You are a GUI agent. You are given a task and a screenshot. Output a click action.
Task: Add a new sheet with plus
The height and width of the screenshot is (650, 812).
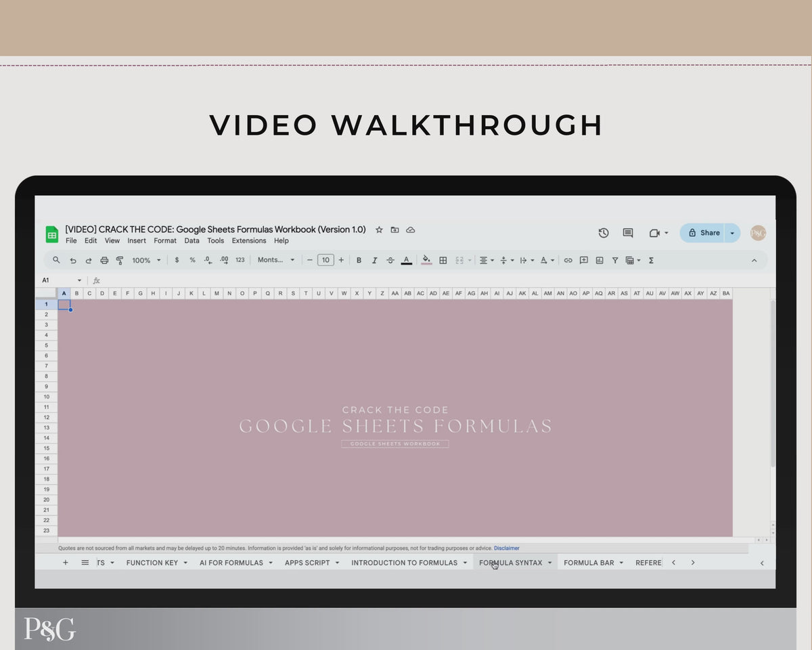pos(66,563)
